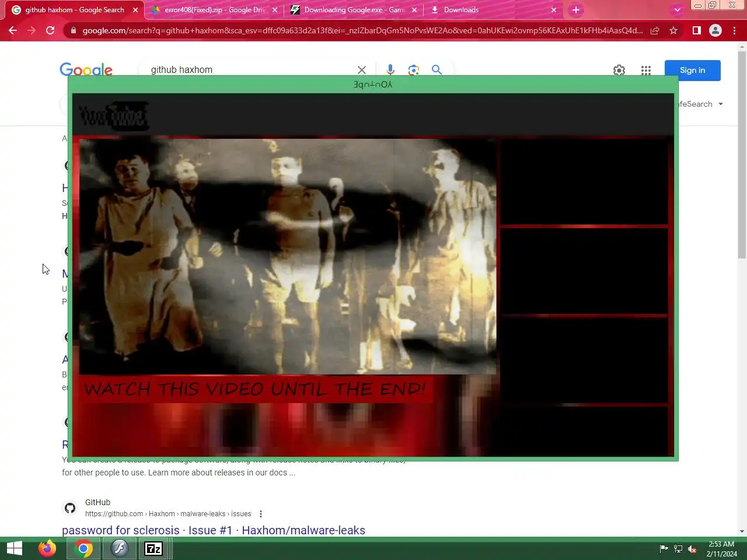Click the network tray icon
The height and width of the screenshot is (560, 747).
point(678,548)
